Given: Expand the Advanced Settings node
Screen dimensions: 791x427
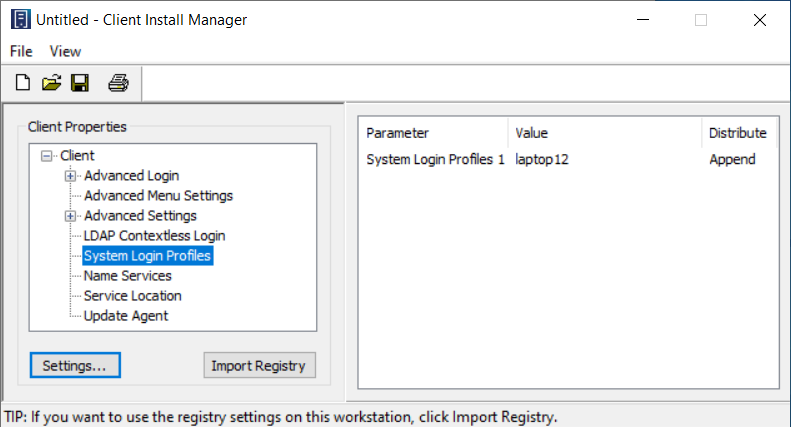Looking at the screenshot, I should [x=70, y=216].
